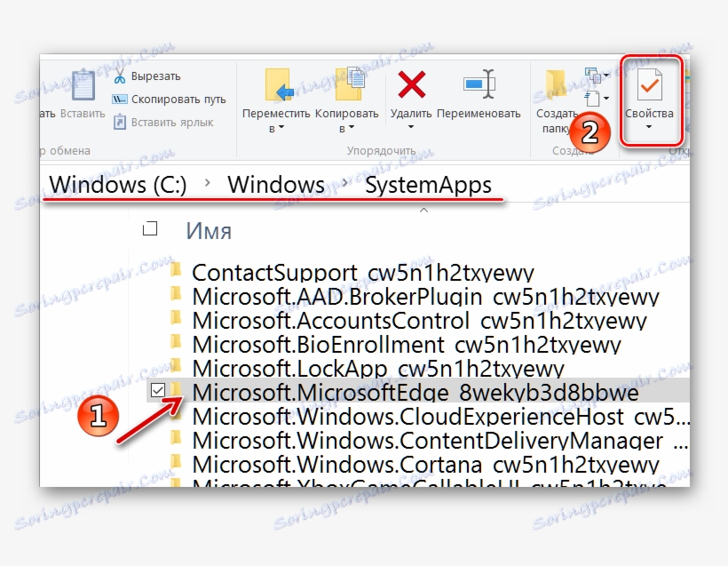Select Microsoft.AccountsControl_cw5n1h2txyewy folder name
Image resolution: width=728 pixels, height=566 pixels.
click(419, 321)
